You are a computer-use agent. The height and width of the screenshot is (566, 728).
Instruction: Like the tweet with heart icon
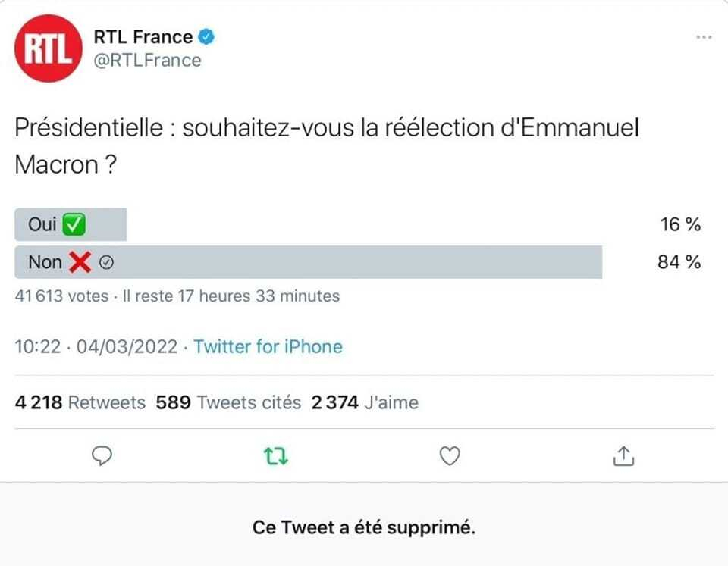coord(450,455)
